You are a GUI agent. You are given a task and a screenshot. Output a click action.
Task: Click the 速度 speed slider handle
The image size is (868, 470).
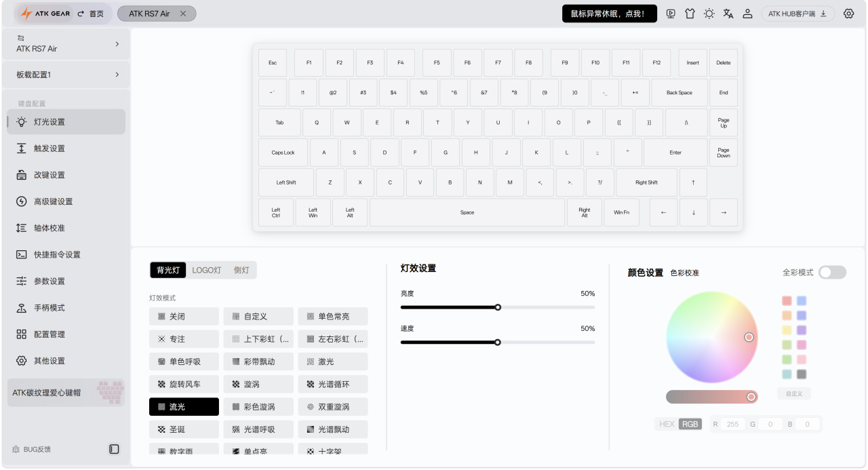(498, 342)
